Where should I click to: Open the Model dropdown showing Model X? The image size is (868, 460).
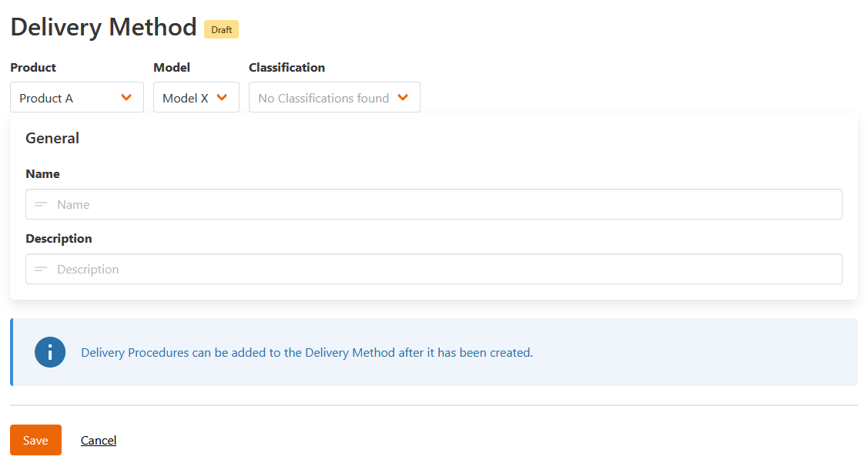(x=196, y=97)
